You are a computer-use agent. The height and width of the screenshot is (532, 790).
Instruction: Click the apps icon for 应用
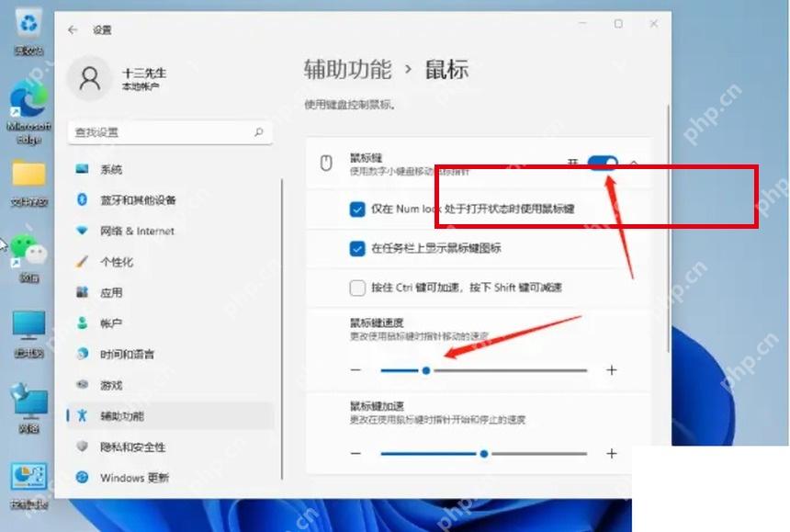pyautogui.click(x=82, y=292)
